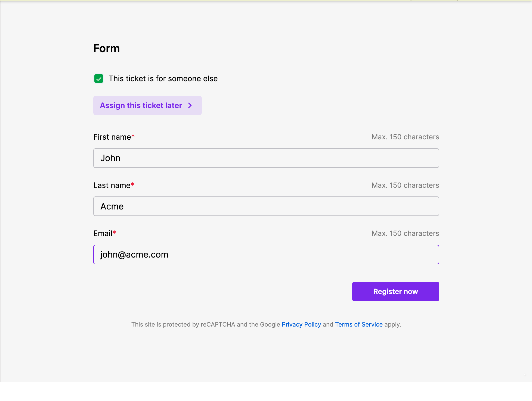Click the character limit hint above Email
Viewport: 532px width, 401px height.
[405, 233]
